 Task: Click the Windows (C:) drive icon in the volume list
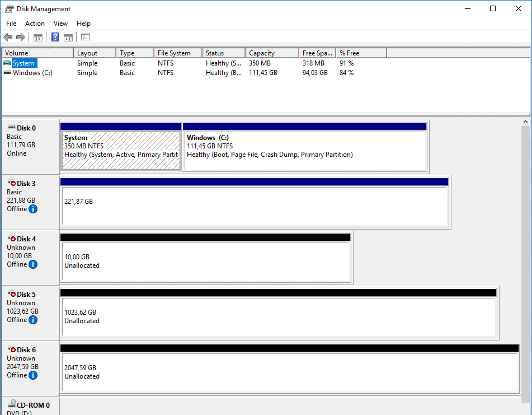coord(7,73)
